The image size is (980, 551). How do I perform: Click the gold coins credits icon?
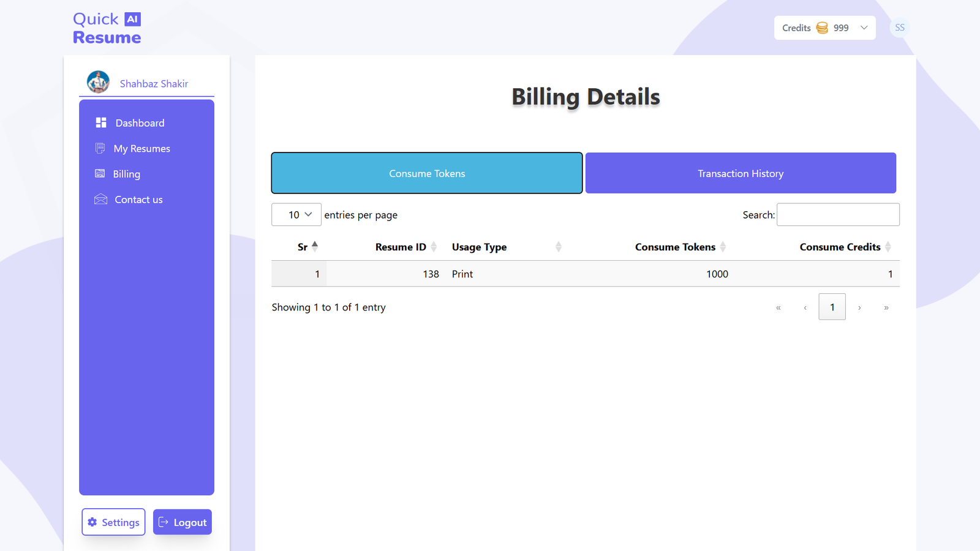point(822,28)
